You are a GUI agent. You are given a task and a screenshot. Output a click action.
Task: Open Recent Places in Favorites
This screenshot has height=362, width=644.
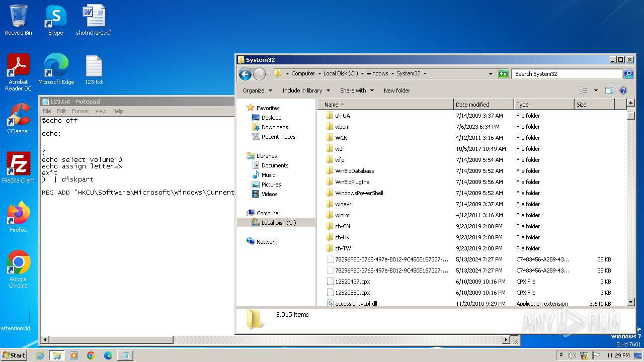coord(278,137)
